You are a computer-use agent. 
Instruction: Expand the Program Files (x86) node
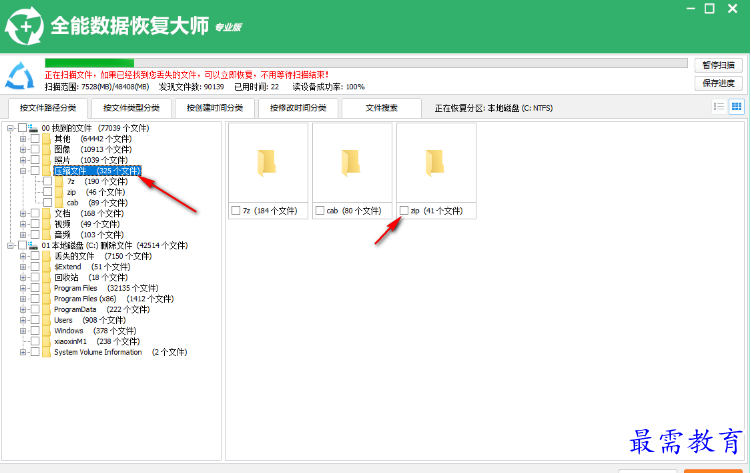(23, 299)
